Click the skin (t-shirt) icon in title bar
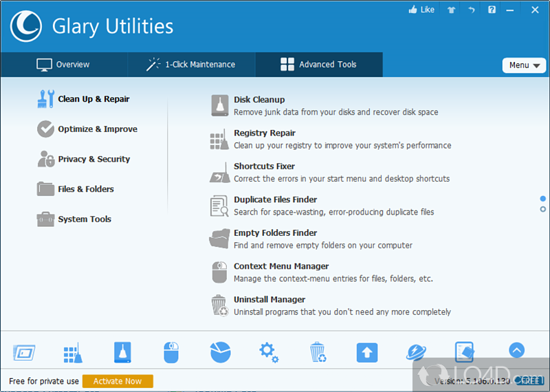This screenshot has height=392, width=550. pyautogui.click(x=451, y=10)
